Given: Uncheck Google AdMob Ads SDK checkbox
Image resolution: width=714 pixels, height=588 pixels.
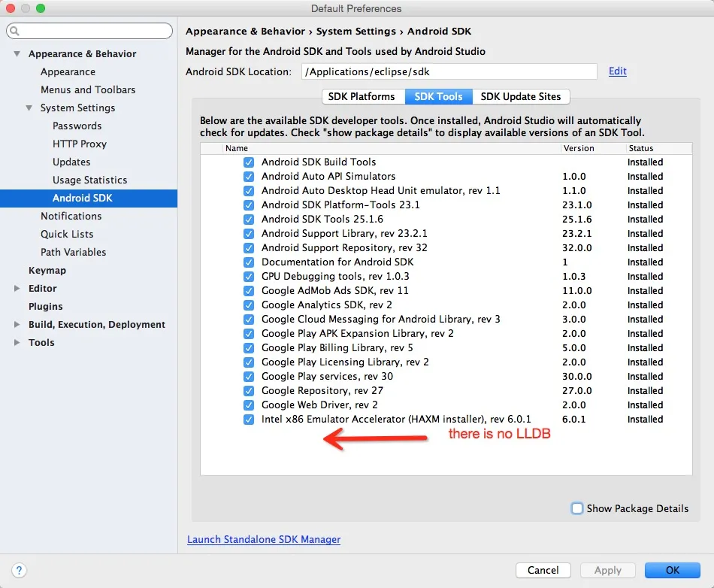Looking at the screenshot, I should (x=249, y=290).
